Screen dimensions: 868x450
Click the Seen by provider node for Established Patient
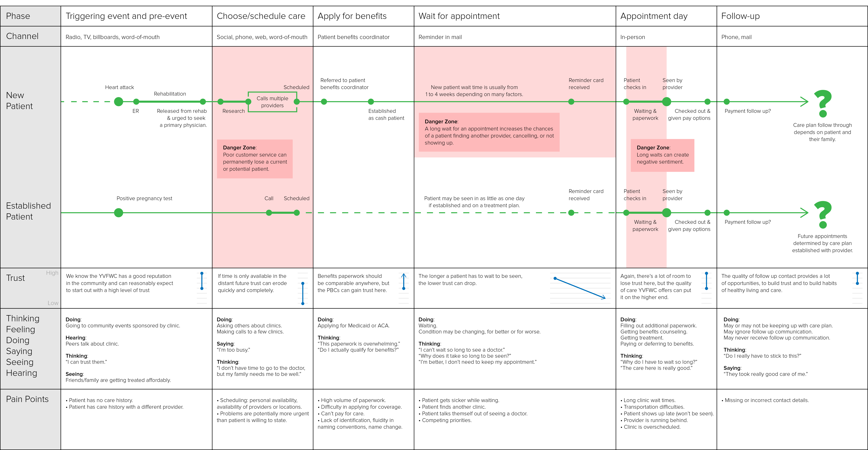pos(666,213)
